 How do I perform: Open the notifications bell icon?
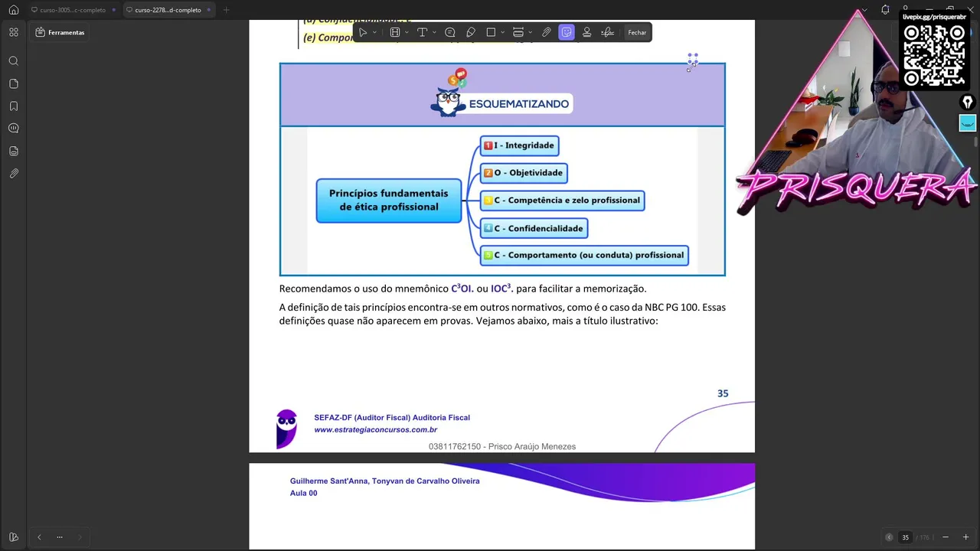pyautogui.click(x=885, y=10)
